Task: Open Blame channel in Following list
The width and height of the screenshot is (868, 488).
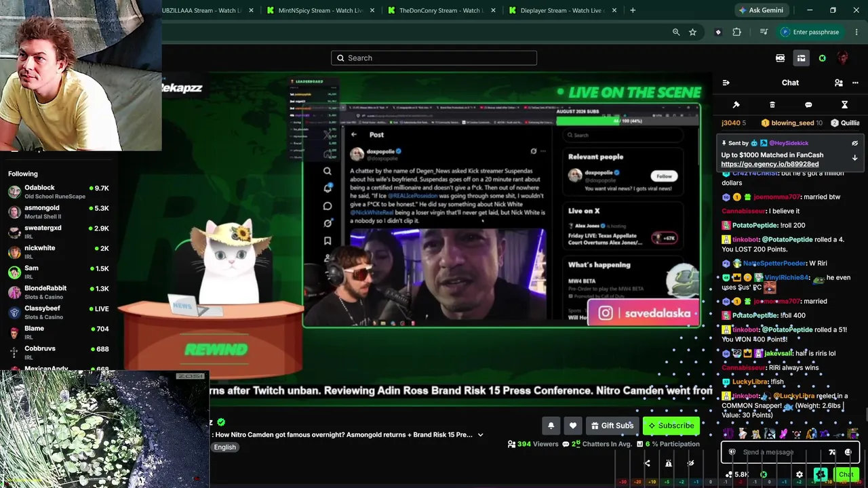Action: point(58,333)
